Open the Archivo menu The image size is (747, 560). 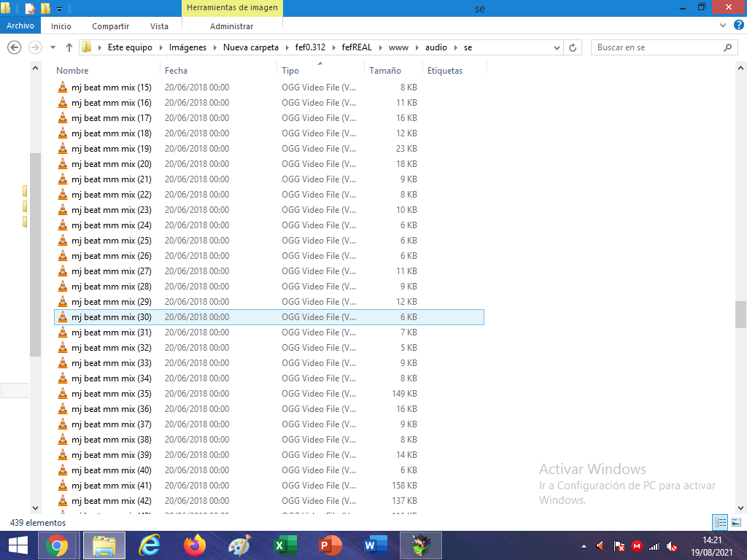point(20,26)
